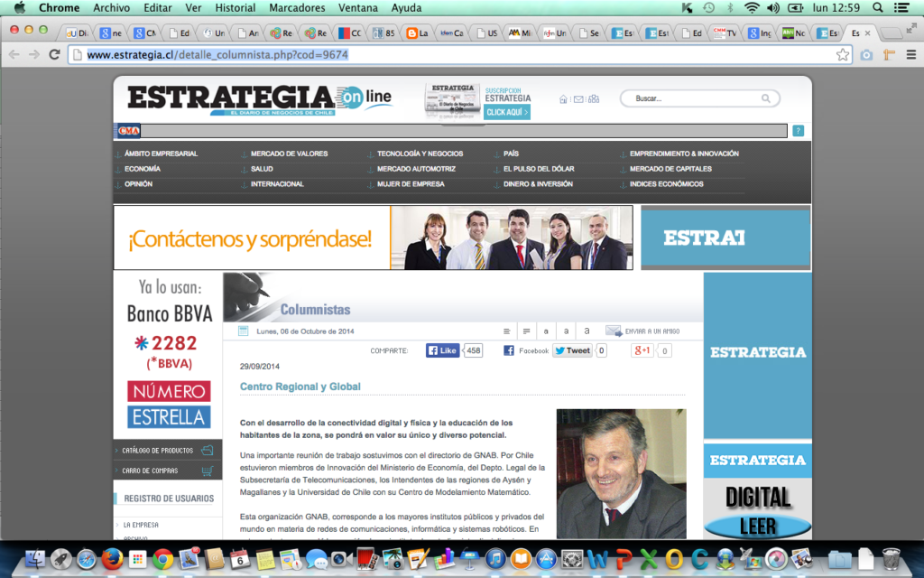The image size is (924, 578).
Task: Expand La Empresa sidebar item
Action: [141, 525]
